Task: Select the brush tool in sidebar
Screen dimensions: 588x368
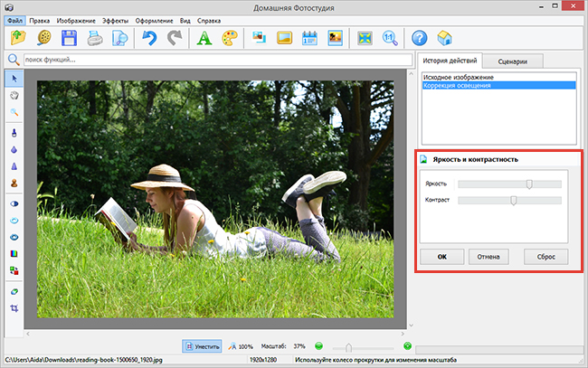Action: pos(14,133)
